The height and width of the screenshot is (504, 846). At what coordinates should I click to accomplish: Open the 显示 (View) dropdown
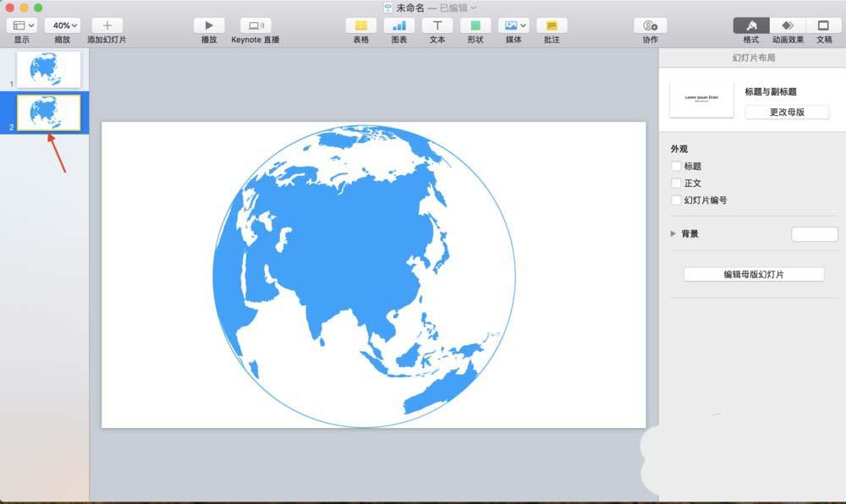pyautogui.click(x=20, y=25)
